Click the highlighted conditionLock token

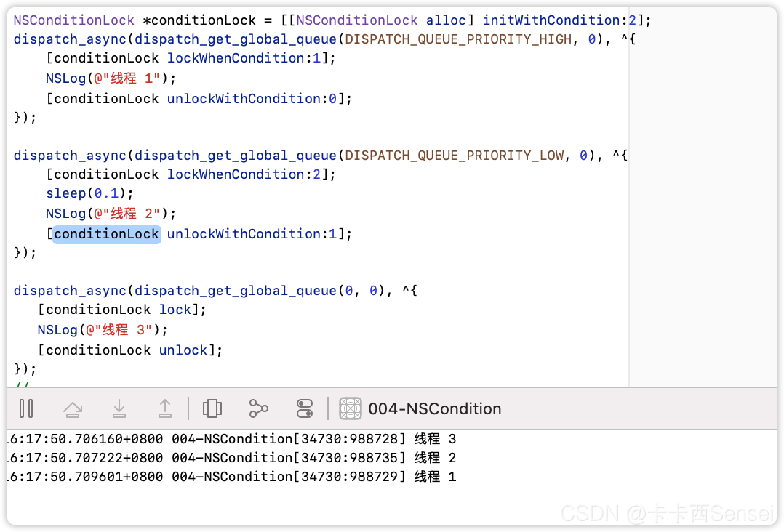pyautogui.click(x=106, y=234)
